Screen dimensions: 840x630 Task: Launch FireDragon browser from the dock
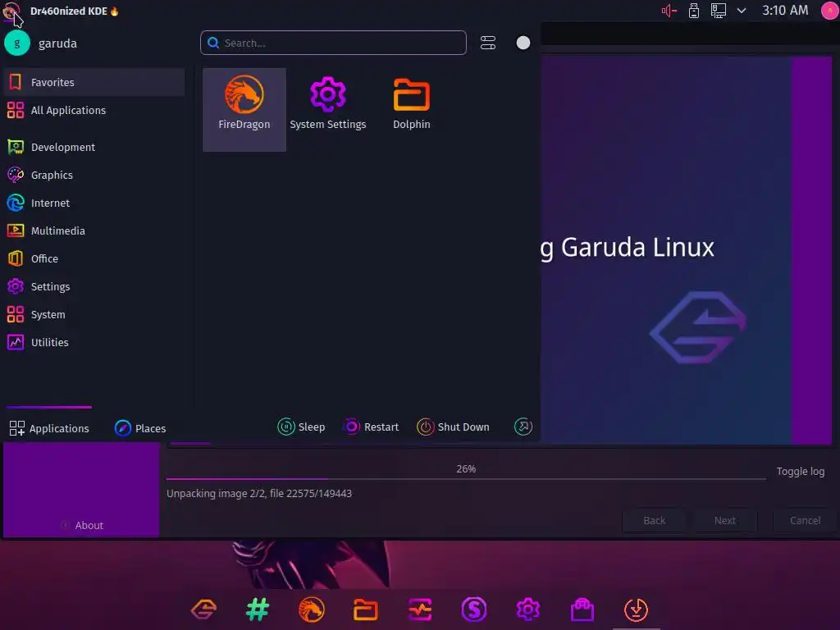pyautogui.click(x=311, y=609)
